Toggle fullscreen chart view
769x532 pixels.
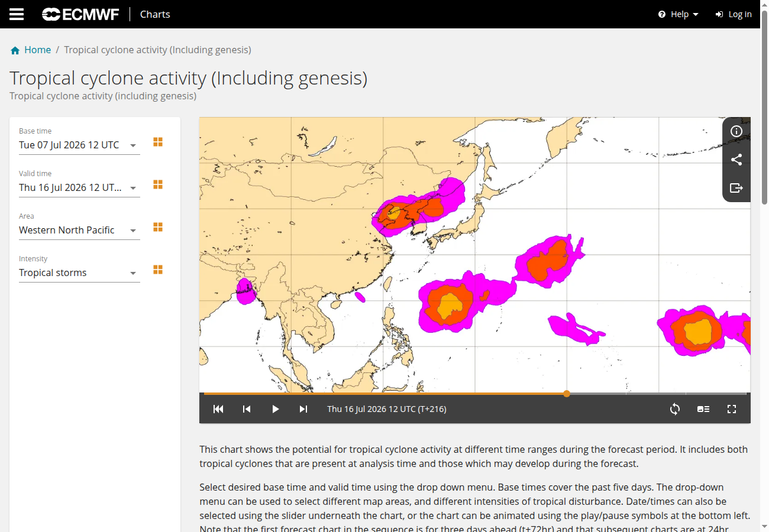tap(732, 409)
